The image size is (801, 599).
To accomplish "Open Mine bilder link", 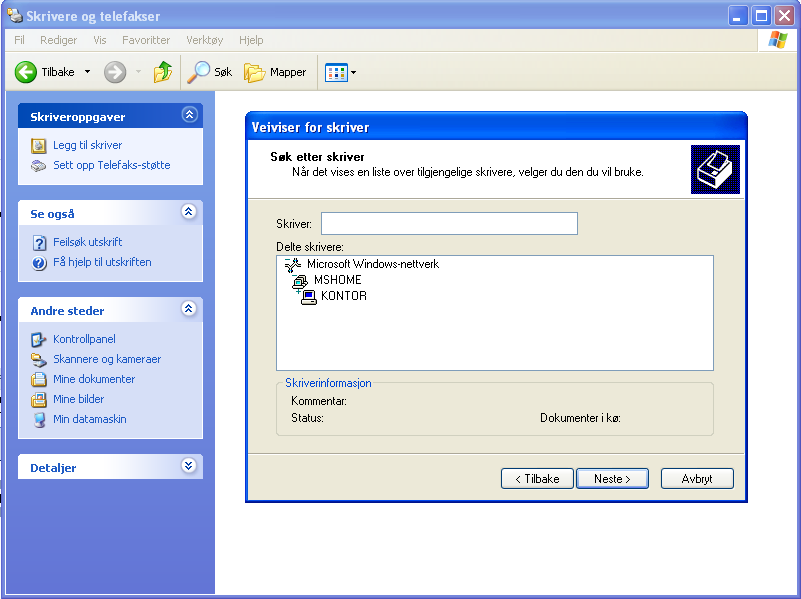I will point(79,399).
